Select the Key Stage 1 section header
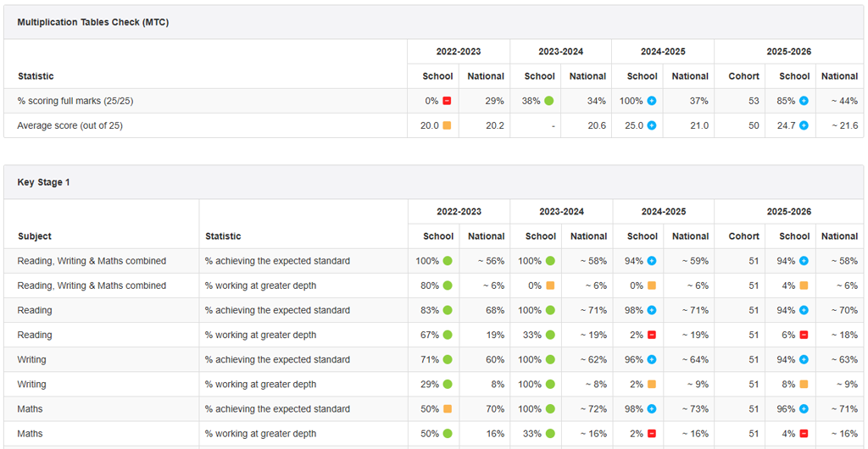Viewport: 868px width, 449px height. (44, 182)
